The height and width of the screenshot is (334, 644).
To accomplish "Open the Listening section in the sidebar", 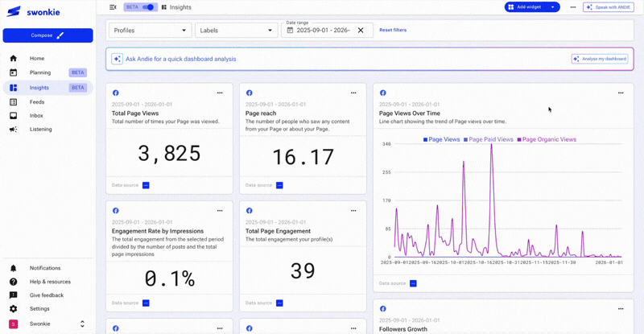I will (40, 129).
